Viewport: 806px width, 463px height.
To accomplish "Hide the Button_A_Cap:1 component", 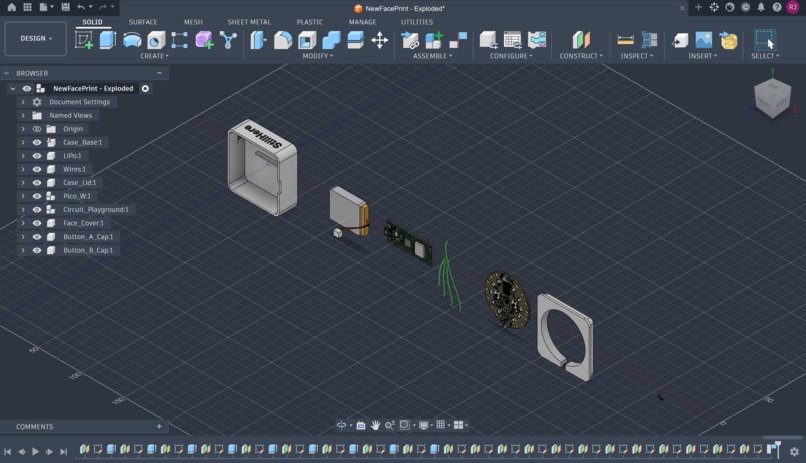I will [x=37, y=237].
